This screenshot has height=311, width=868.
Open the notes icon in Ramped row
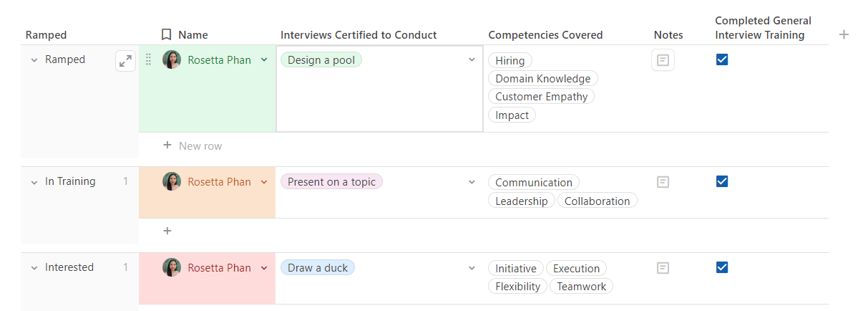[x=663, y=60]
